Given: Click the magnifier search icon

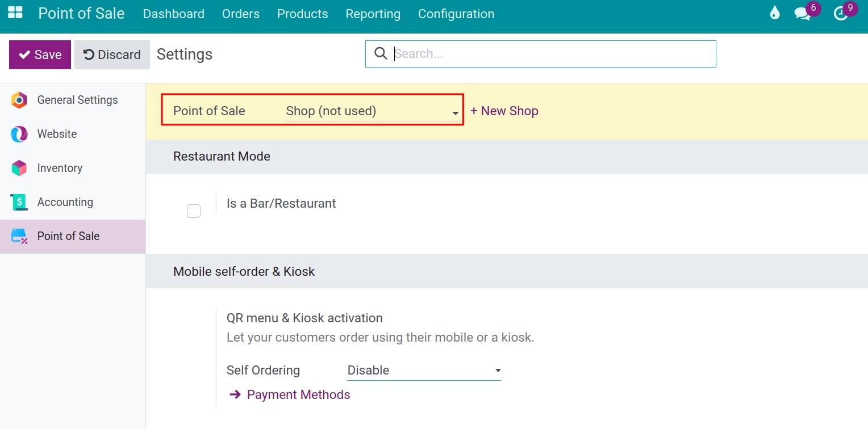Looking at the screenshot, I should [381, 53].
